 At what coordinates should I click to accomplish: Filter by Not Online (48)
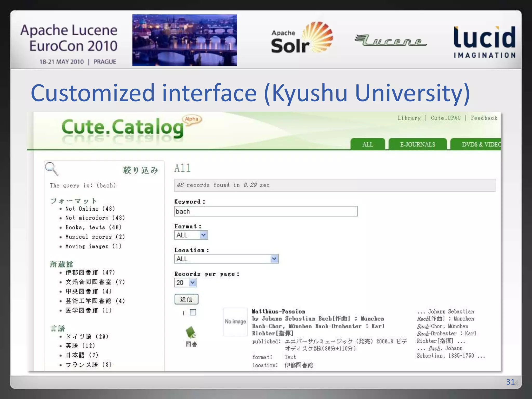[90, 209]
